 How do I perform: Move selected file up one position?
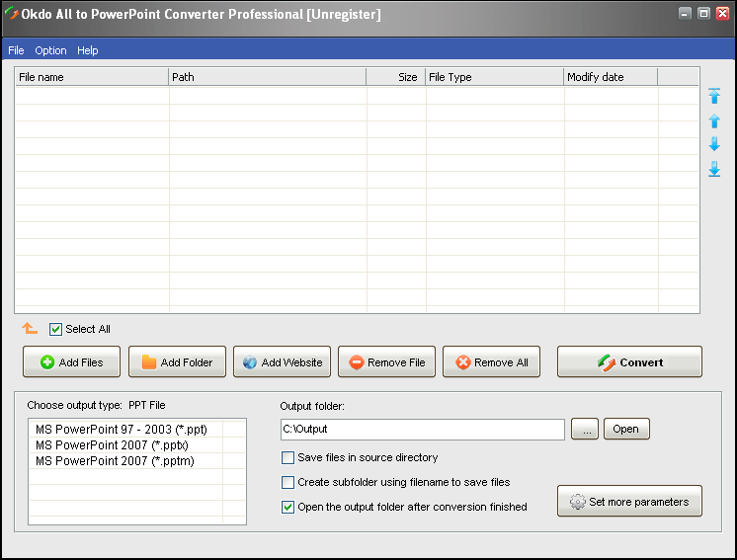pyautogui.click(x=714, y=120)
